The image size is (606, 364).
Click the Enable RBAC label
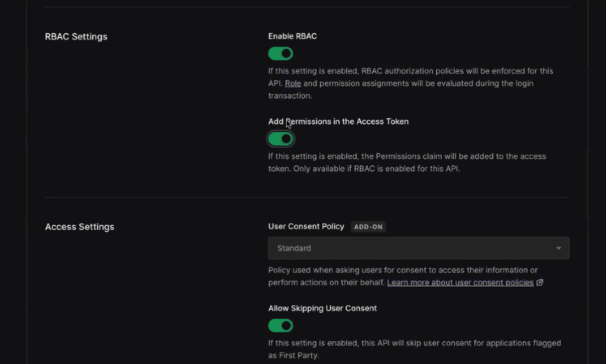coord(293,36)
